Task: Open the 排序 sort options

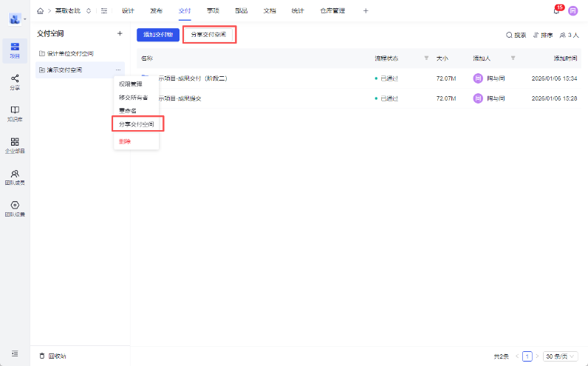Action: [x=542, y=35]
